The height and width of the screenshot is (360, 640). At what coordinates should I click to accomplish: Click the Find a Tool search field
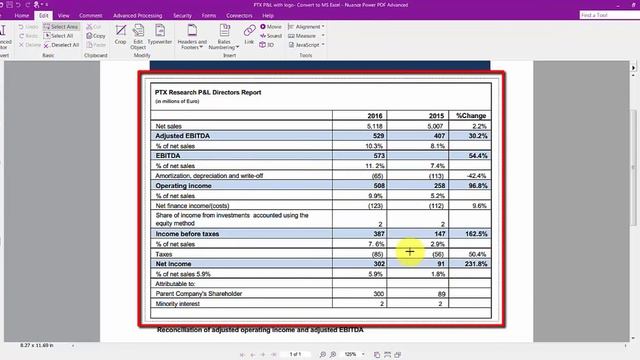(609, 15)
